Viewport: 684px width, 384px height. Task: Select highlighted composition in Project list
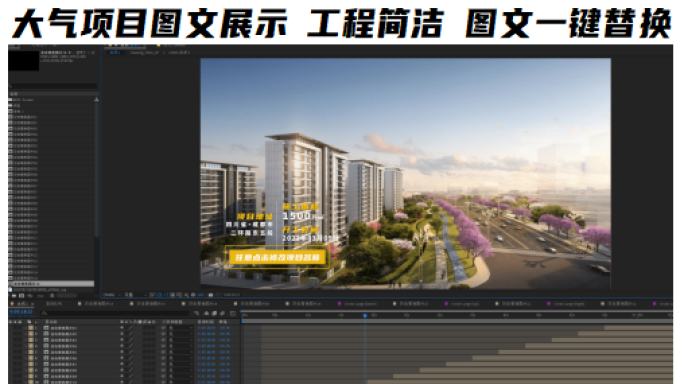pyautogui.click(x=51, y=284)
